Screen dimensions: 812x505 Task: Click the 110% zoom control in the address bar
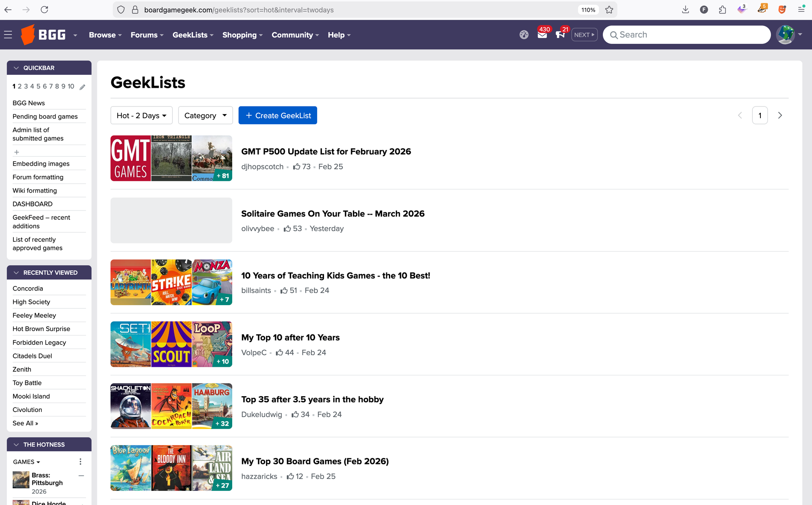click(588, 10)
